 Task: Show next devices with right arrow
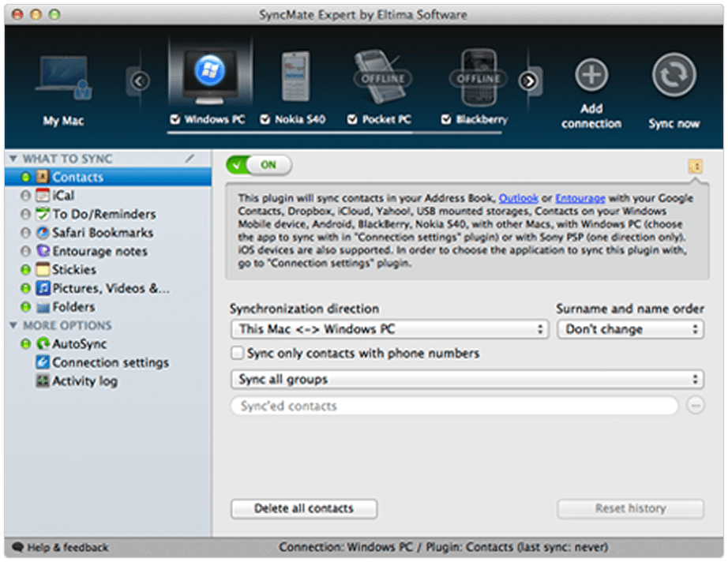[528, 81]
